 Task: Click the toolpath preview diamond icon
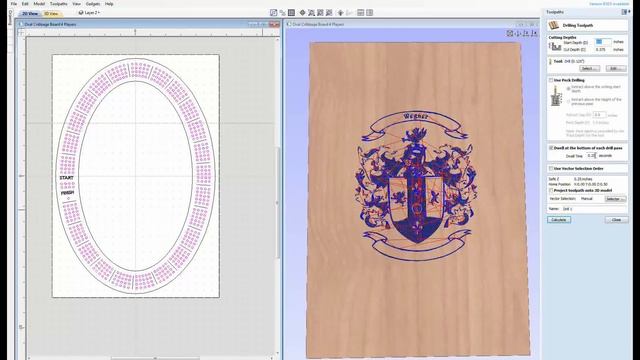pos(340,13)
